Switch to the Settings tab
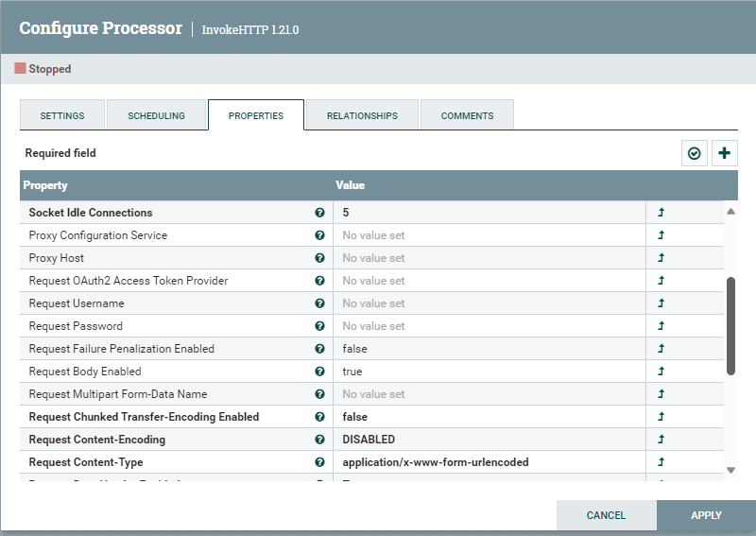756x536 pixels. tap(62, 115)
